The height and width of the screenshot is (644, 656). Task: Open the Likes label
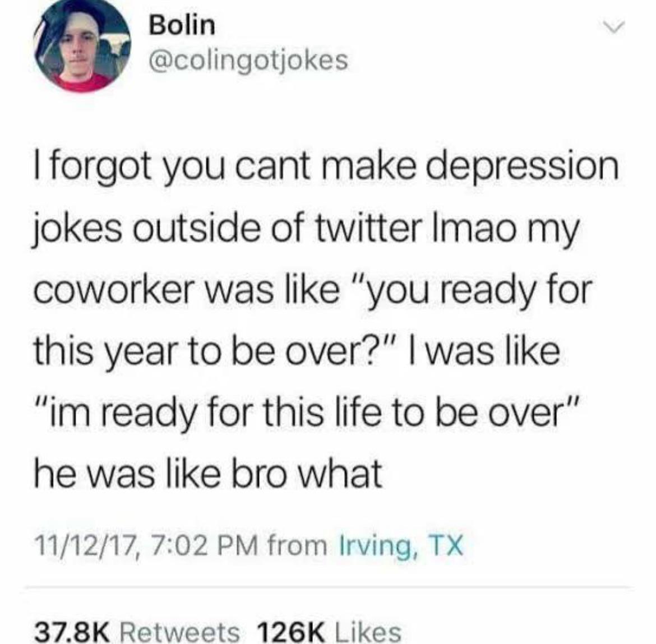point(368,631)
